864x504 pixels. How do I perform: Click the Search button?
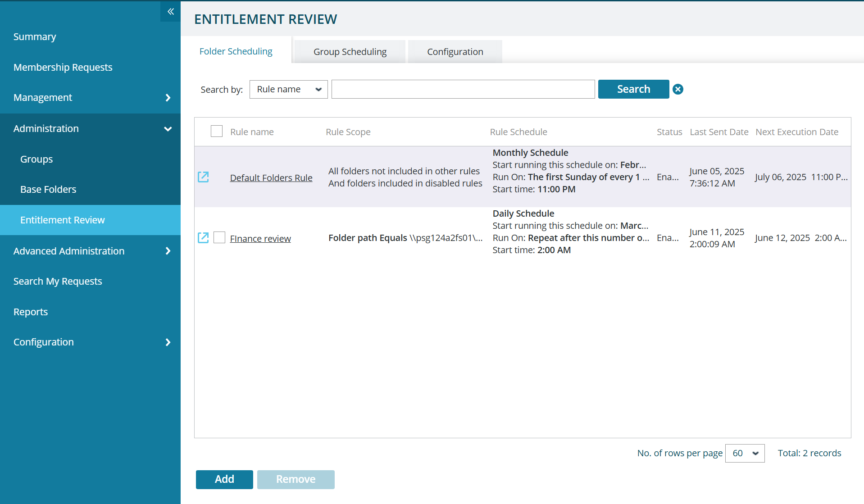(x=633, y=89)
